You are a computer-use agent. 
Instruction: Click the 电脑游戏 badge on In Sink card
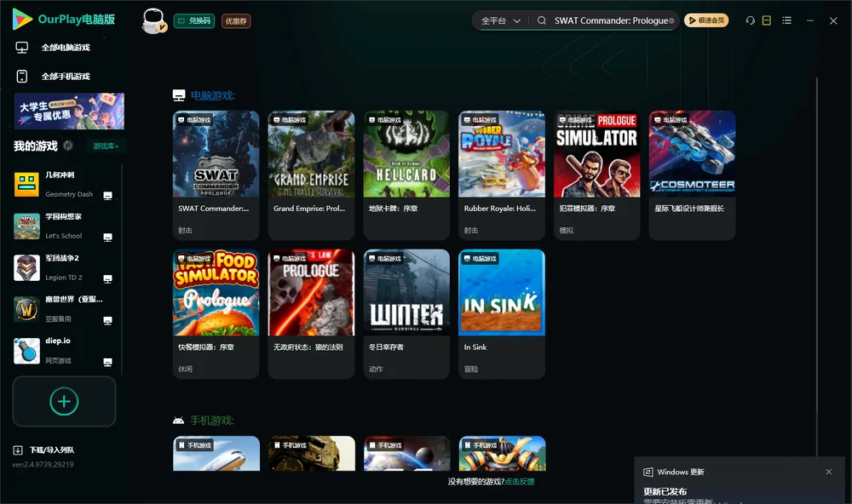480,259
